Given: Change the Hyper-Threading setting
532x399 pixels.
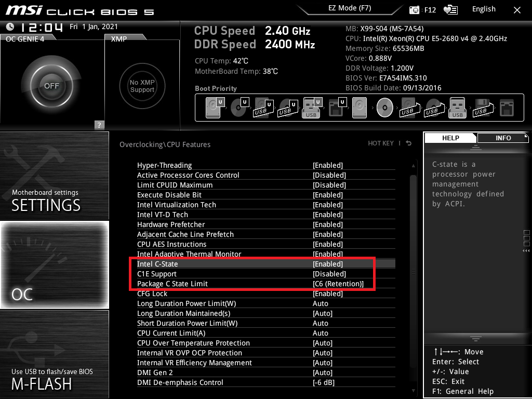Looking at the screenshot, I should (266, 165).
